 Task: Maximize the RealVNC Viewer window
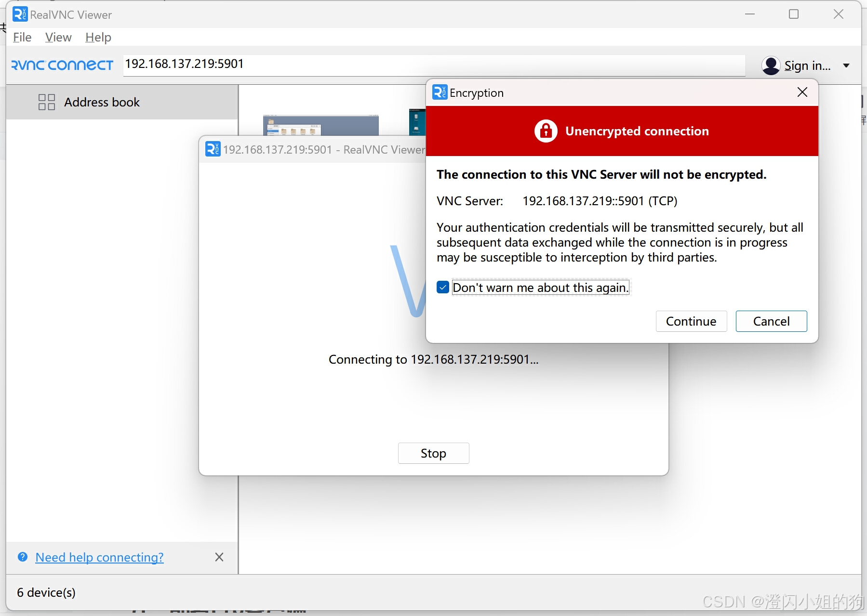tap(793, 14)
